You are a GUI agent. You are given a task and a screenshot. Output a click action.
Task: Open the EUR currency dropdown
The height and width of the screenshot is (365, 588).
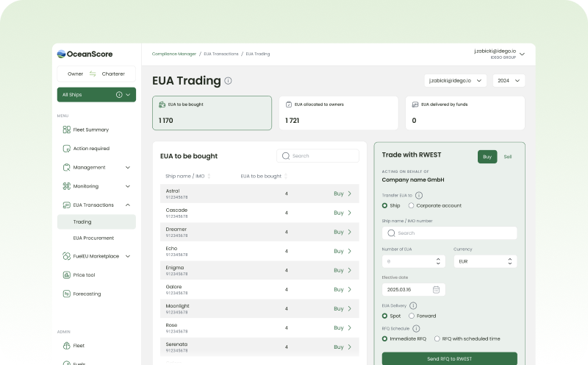tap(484, 261)
